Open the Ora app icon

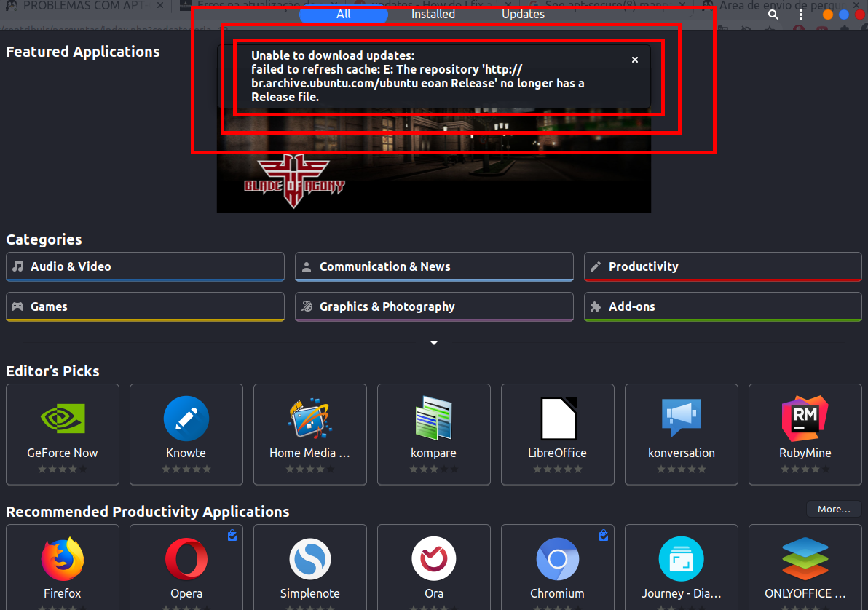pyautogui.click(x=434, y=559)
